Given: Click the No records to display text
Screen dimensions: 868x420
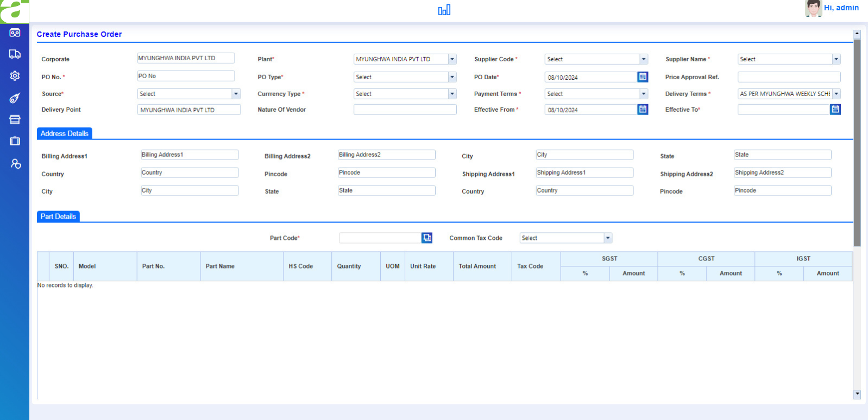Looking at the screenshot, I should pos(65,285).
